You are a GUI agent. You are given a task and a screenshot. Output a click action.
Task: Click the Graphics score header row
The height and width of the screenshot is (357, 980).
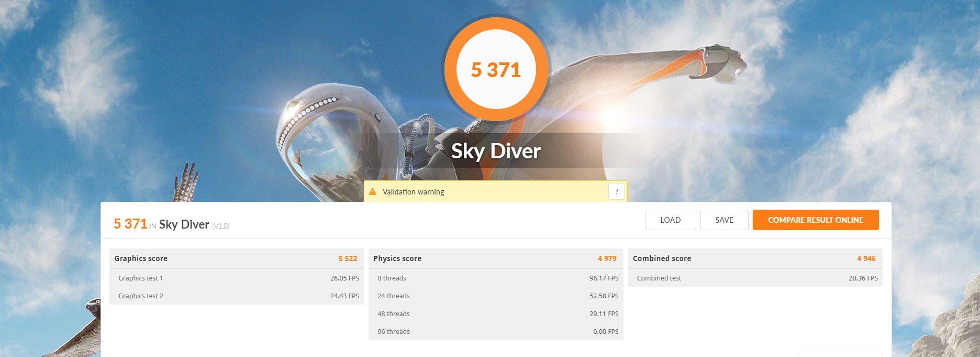[237, 258]
